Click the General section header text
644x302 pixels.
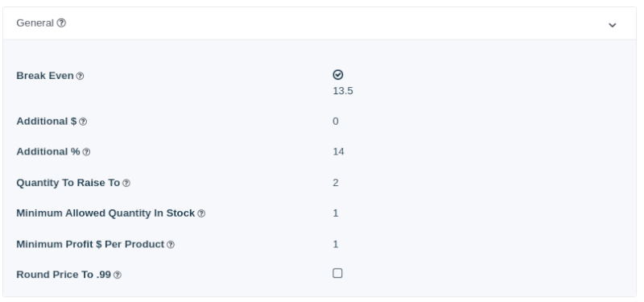pyautogui.click(x=35, y=23)
